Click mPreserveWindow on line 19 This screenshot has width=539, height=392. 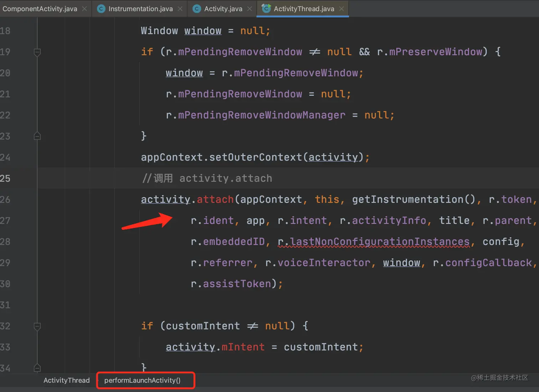pos(436,52)
